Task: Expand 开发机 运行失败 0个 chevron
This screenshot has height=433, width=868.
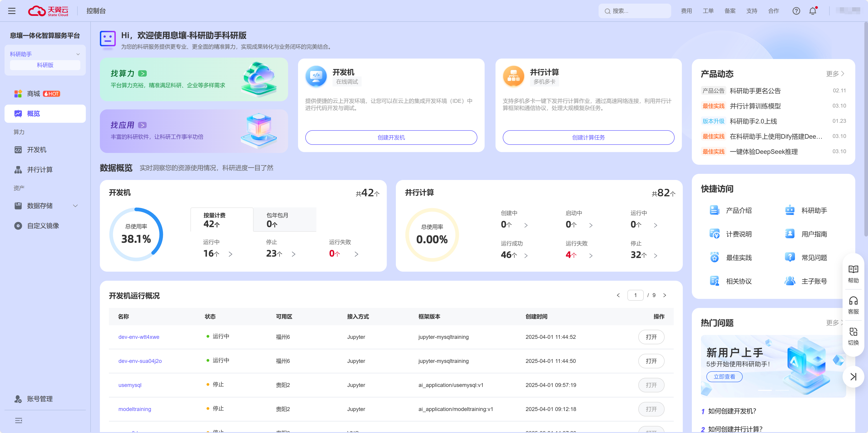Action: coord(356,254)
